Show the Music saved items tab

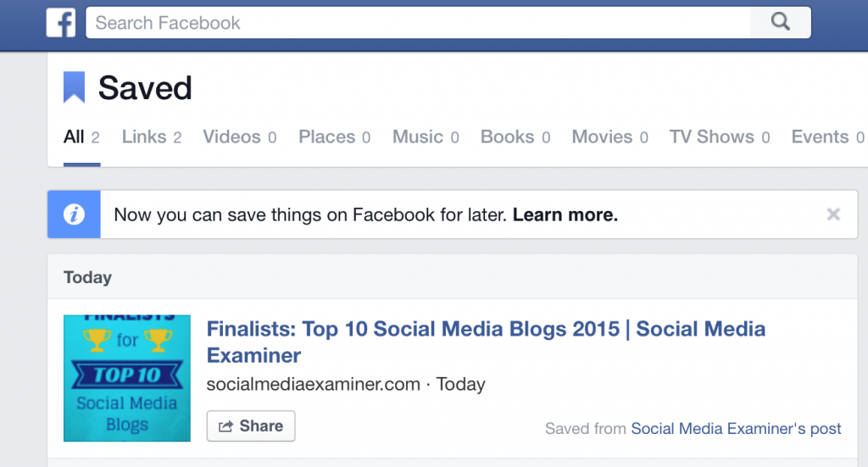point(426,136)
